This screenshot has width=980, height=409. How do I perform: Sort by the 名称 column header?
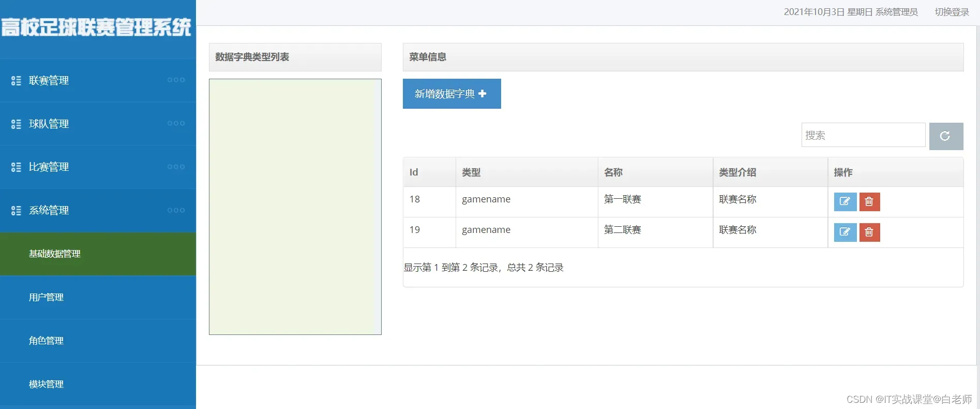click(655, 172)
